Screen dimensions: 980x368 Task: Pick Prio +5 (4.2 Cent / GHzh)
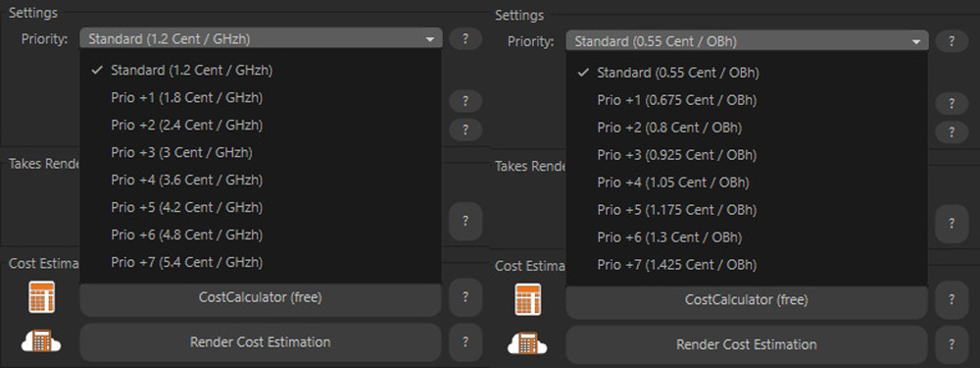[x=261, y=207]
